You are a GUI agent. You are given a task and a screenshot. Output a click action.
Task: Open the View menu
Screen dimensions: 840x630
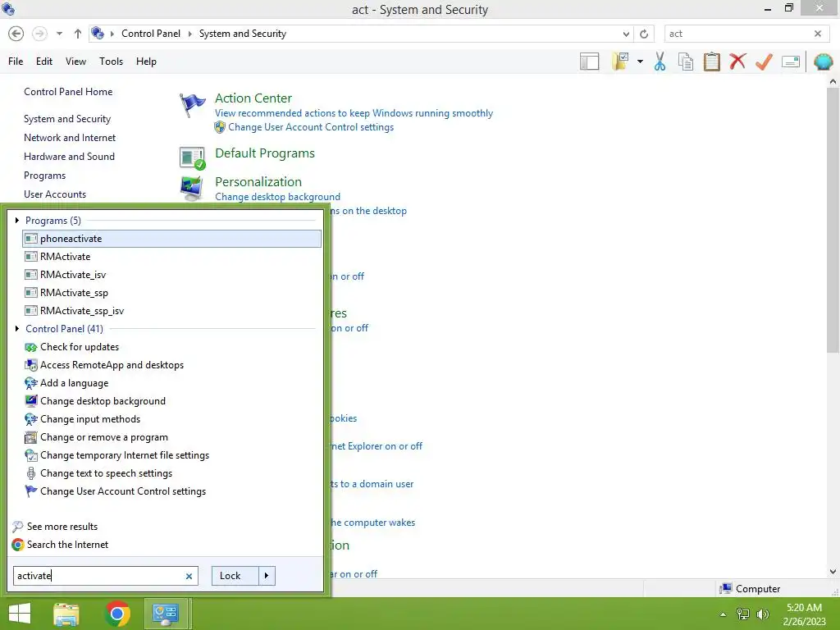[75, 62]
